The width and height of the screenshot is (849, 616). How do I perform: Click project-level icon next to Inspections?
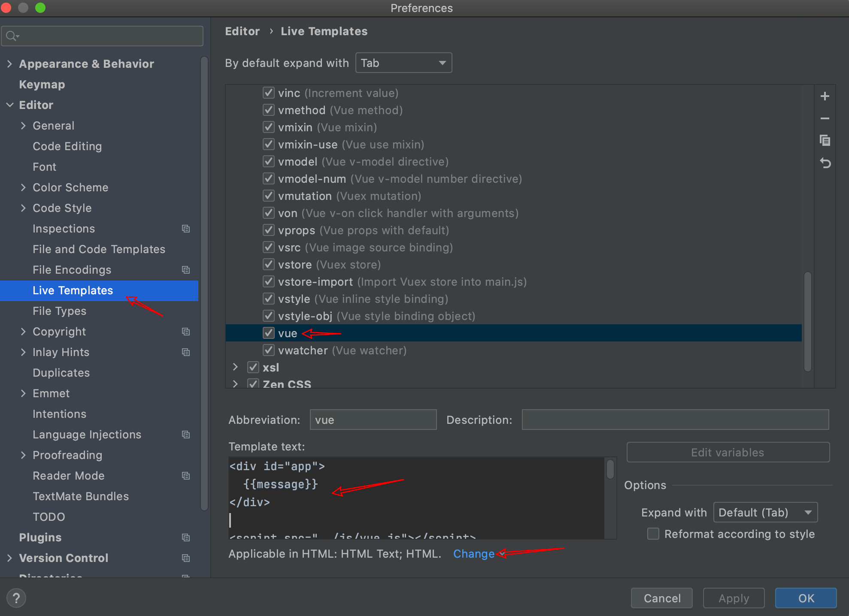(186, 229)
